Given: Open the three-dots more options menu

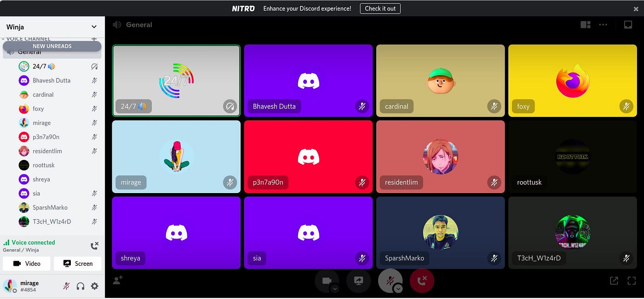Looking at the screenshot, I should [603, 25].
